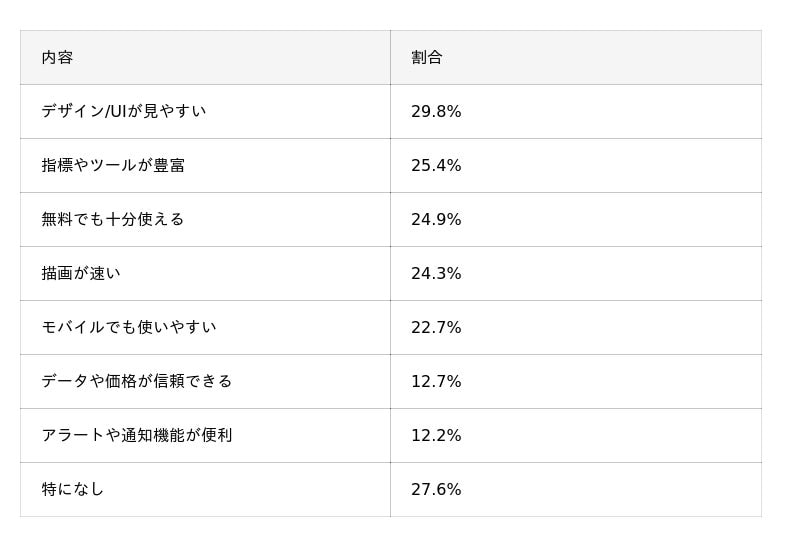The width and height of the screenshot is (800, 547).
Task: Click the 特になし row label
Action: pyautogui.click(x=73, y=489)
